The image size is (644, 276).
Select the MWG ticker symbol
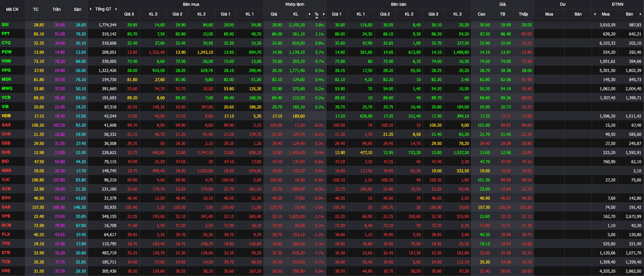coord(7,89)
